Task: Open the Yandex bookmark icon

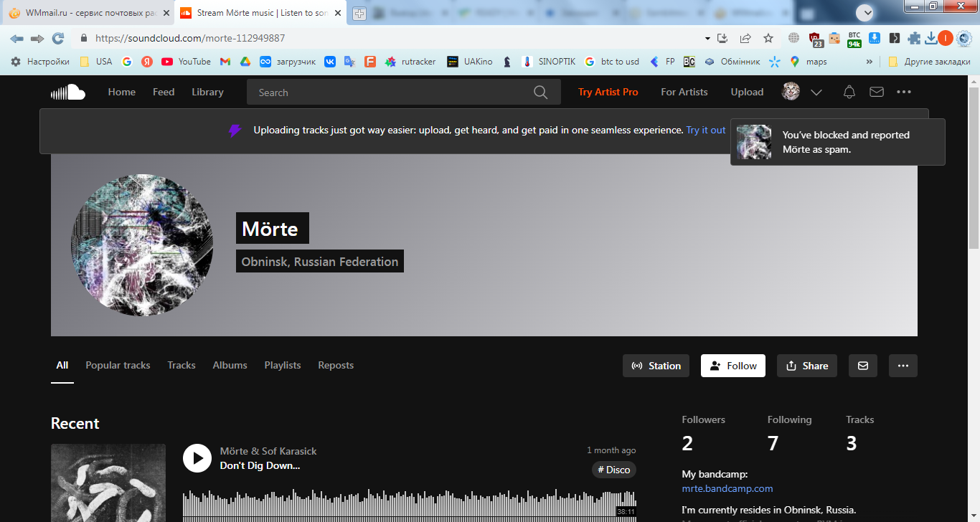Action: tap(147, 62)
